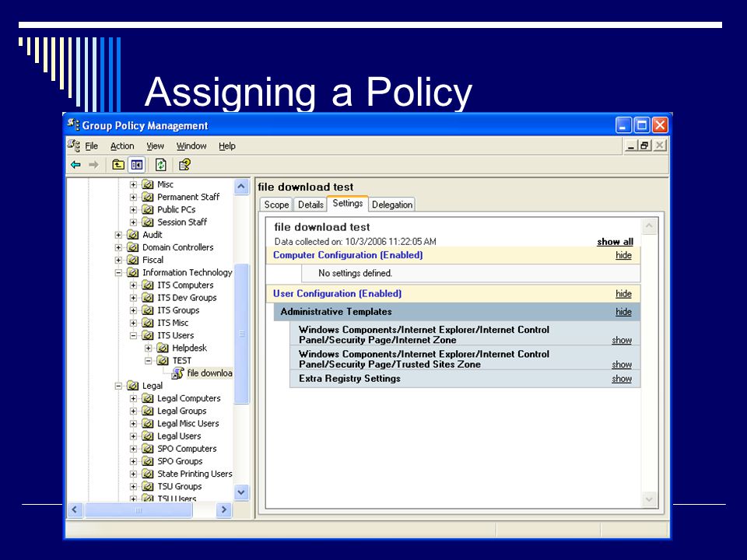This screenshot has width=747, height=560.
Task: Hide the Administrative Templates section
Action: pos(623,312)
